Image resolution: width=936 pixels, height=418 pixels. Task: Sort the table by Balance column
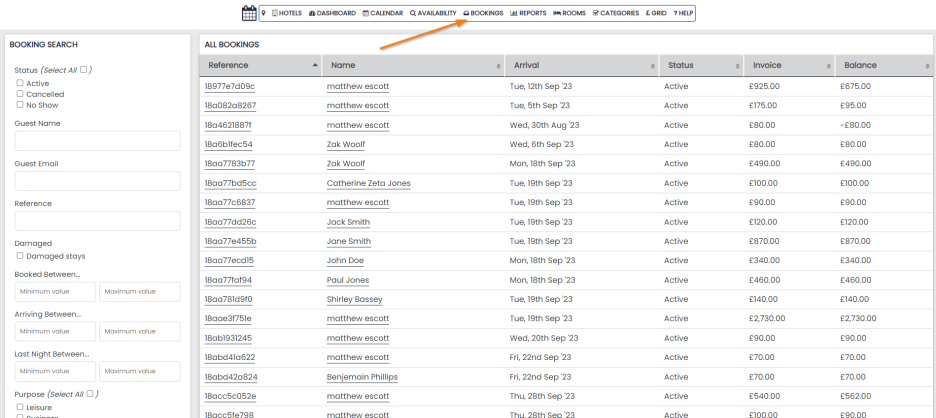point(883,65)
